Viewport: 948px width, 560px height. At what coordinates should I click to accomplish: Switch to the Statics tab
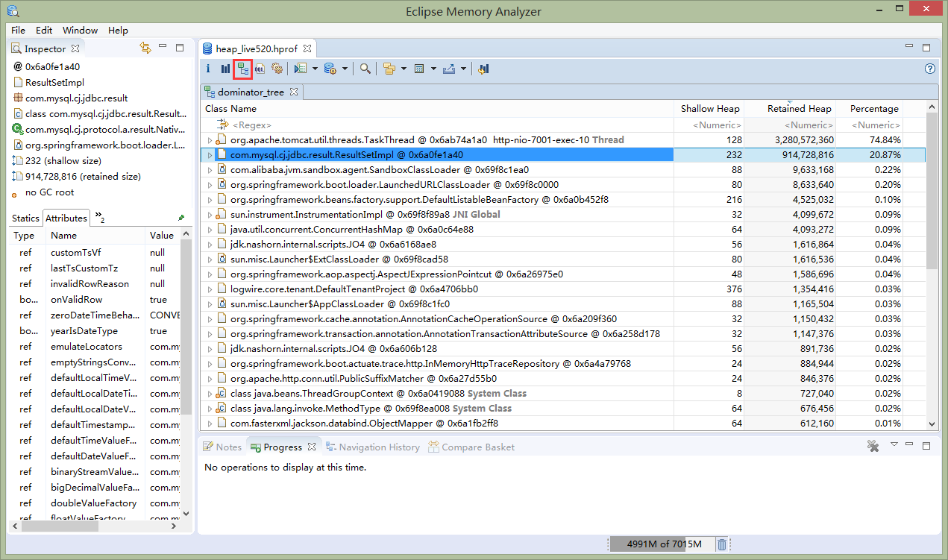25,218
